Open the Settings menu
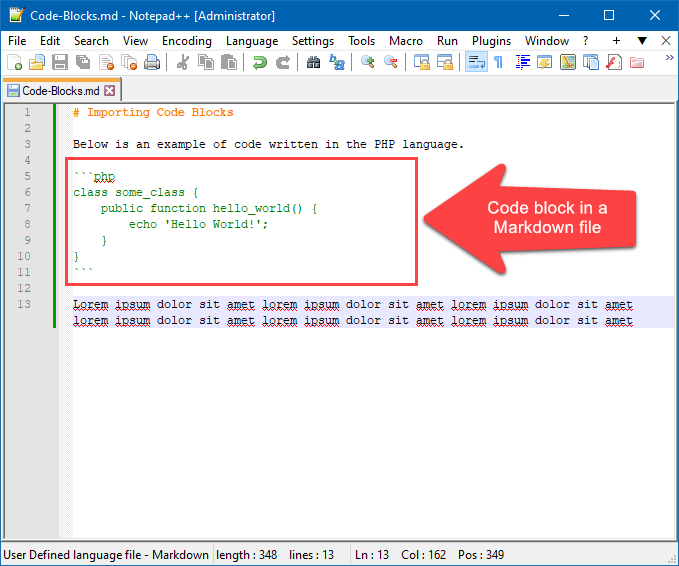This screenshot has height=566, width=679. click(313, 41)
